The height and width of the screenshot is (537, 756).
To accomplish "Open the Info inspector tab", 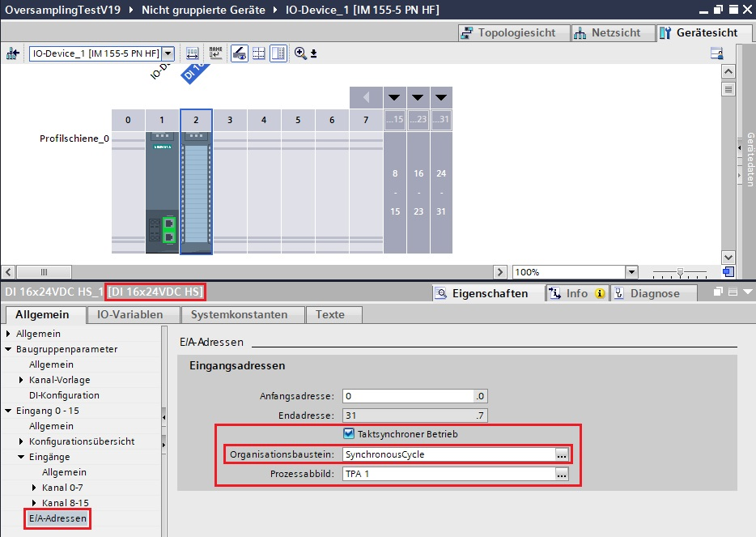I will click(576, 293).
